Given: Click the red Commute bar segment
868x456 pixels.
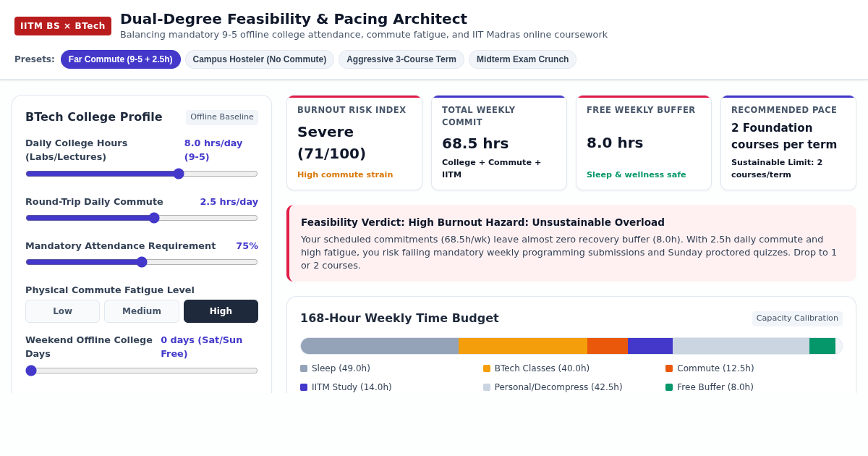Looking at the screenshot, I should (608, 346).
